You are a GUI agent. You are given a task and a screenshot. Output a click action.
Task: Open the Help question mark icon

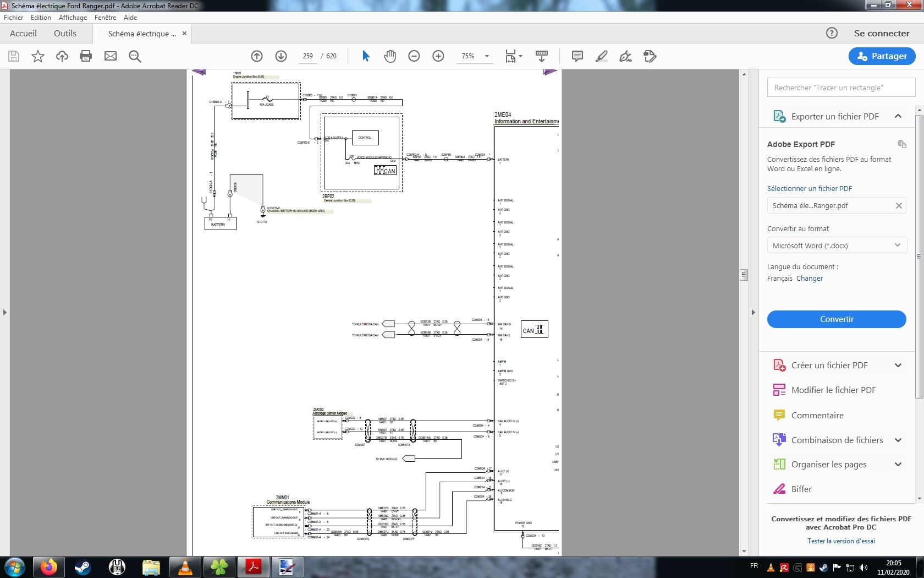832,33
